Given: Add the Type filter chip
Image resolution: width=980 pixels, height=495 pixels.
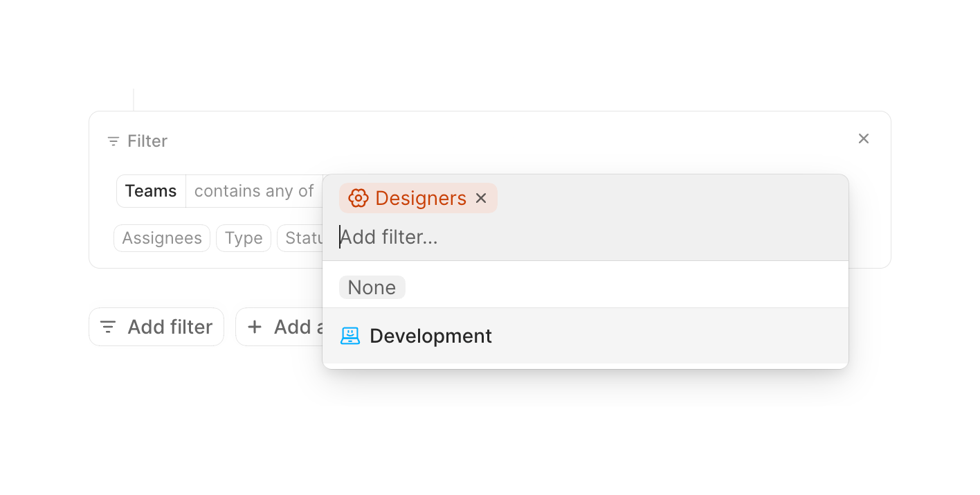Looking at the screenshot, I should pyautogui.click(x=244, y=238).
